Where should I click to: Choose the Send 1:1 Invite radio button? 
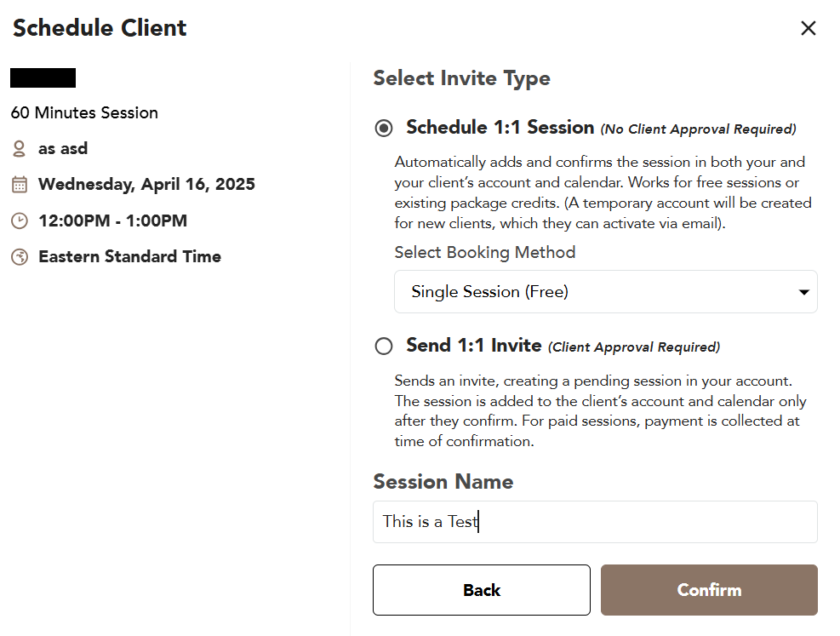click(x=384, y=346)
